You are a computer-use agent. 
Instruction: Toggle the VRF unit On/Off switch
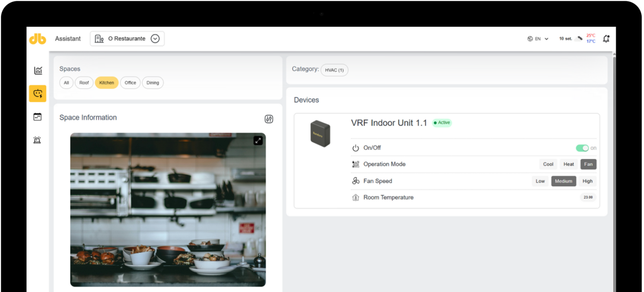582,148
